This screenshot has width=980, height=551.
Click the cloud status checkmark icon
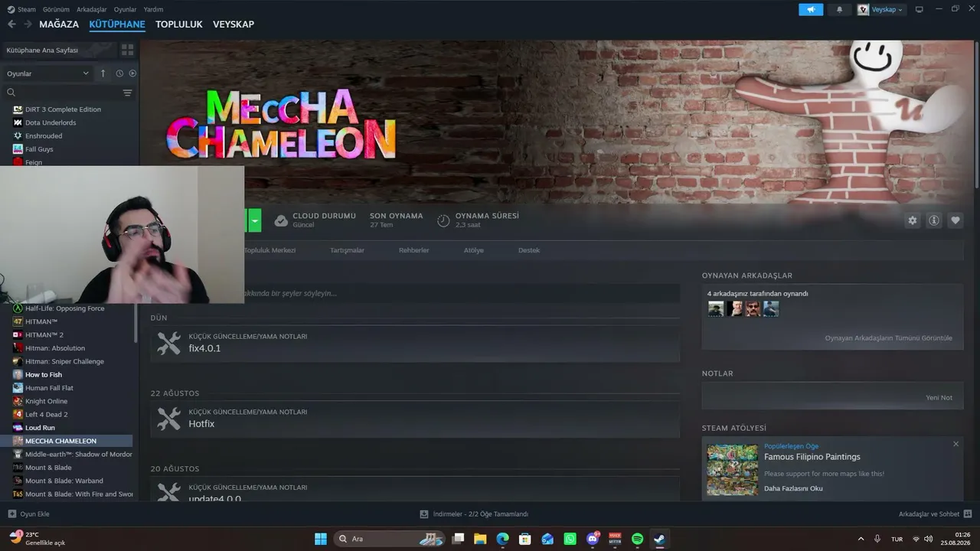[x=281, y=220]
